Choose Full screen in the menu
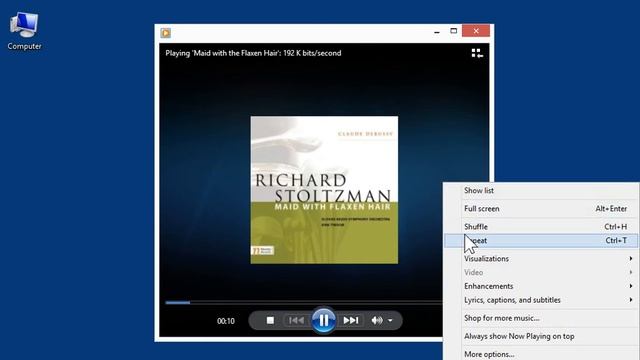This screenshot has width=640, height=360. click(x=541, y=209)
